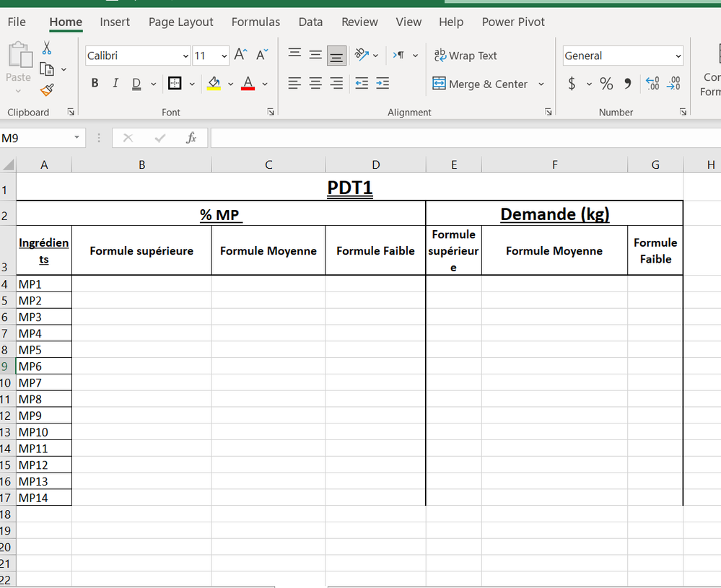
Task: Toggle double underline formatting
Action: click(136, 84)
